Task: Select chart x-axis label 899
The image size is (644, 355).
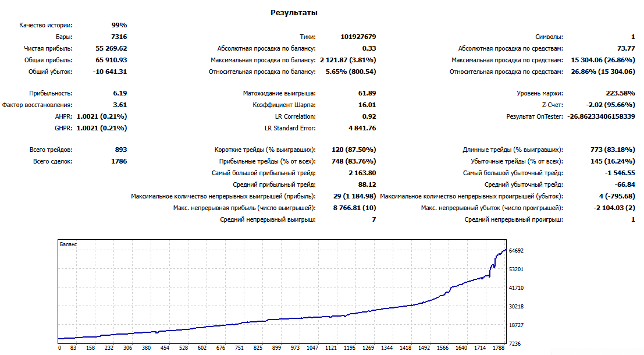Action: point(276,348)
